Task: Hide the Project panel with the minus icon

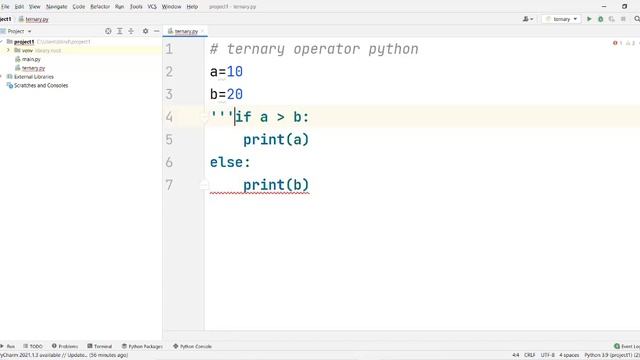Action: click(x=156, y=31)
